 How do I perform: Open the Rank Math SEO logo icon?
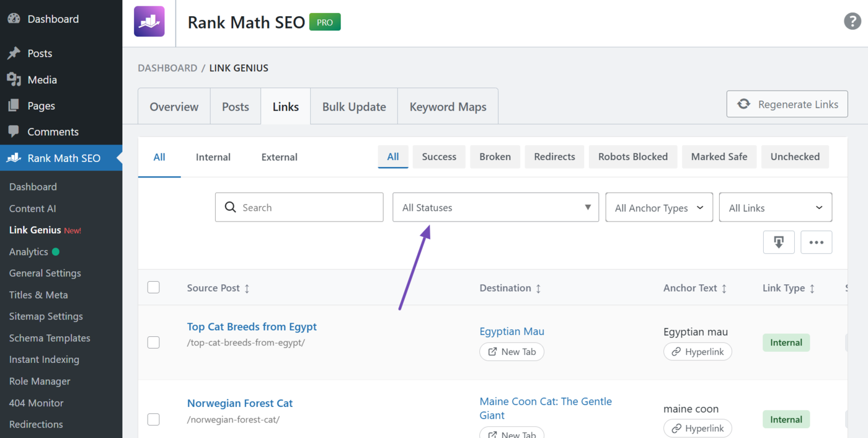(149, 21)
